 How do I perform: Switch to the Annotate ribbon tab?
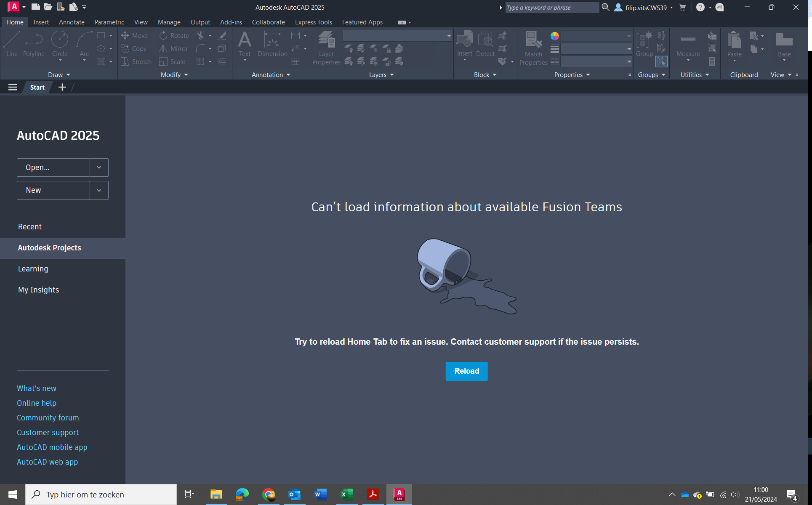click(72, 22)
